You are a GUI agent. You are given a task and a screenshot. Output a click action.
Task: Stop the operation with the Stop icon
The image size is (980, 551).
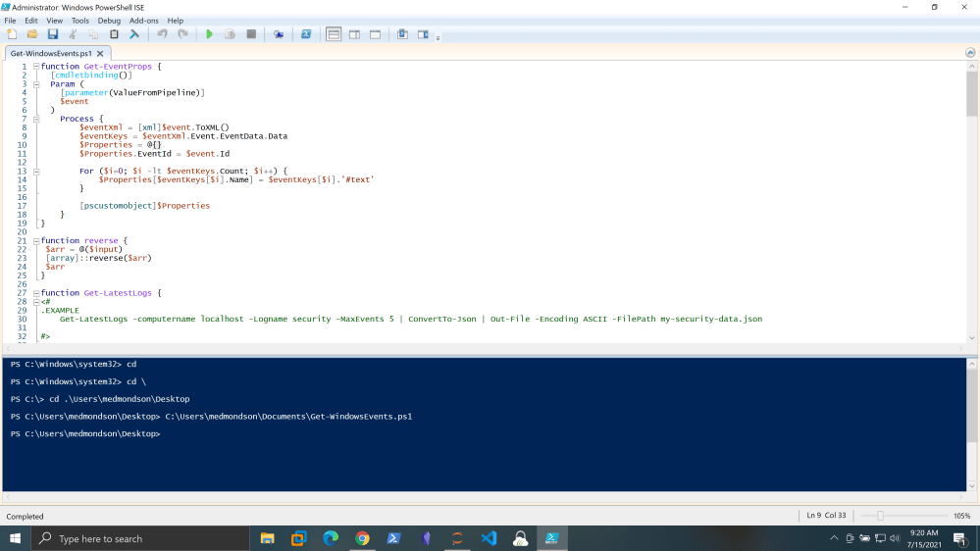click(251, 34)
